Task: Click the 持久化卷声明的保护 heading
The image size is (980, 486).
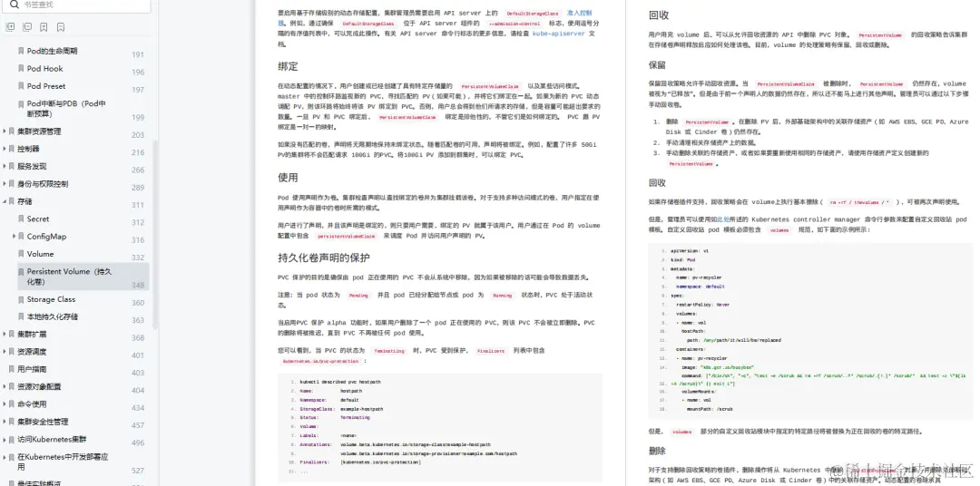Action: [324, 258]
